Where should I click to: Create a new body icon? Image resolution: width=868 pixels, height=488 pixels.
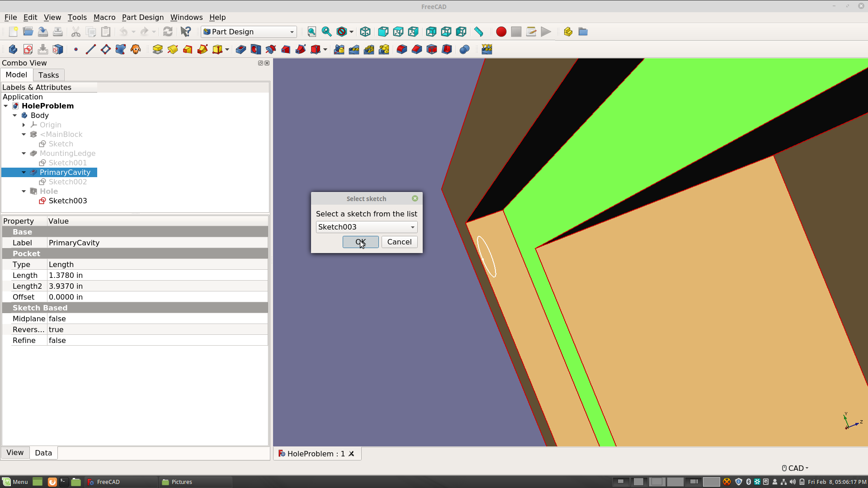13,49
